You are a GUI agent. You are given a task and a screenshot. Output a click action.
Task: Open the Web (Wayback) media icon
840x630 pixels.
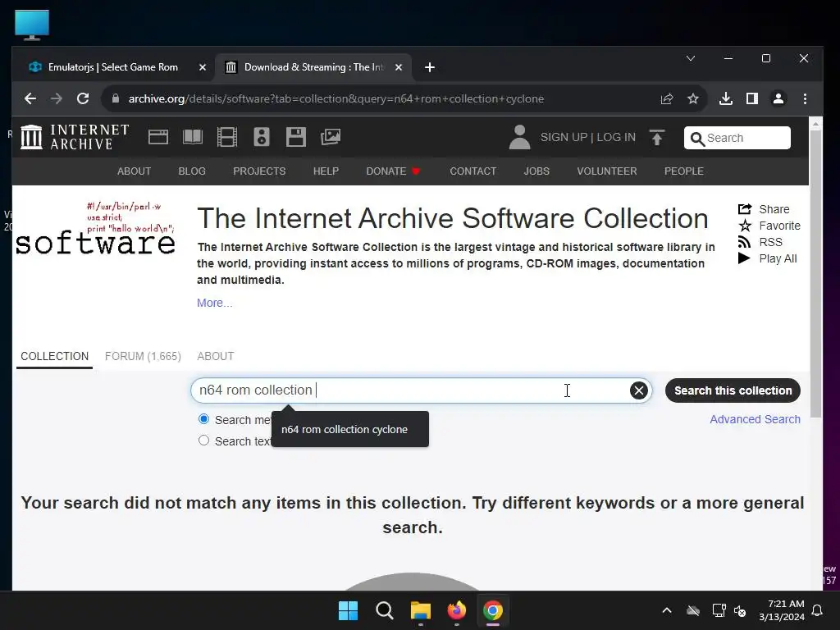(x=158, y=137)
